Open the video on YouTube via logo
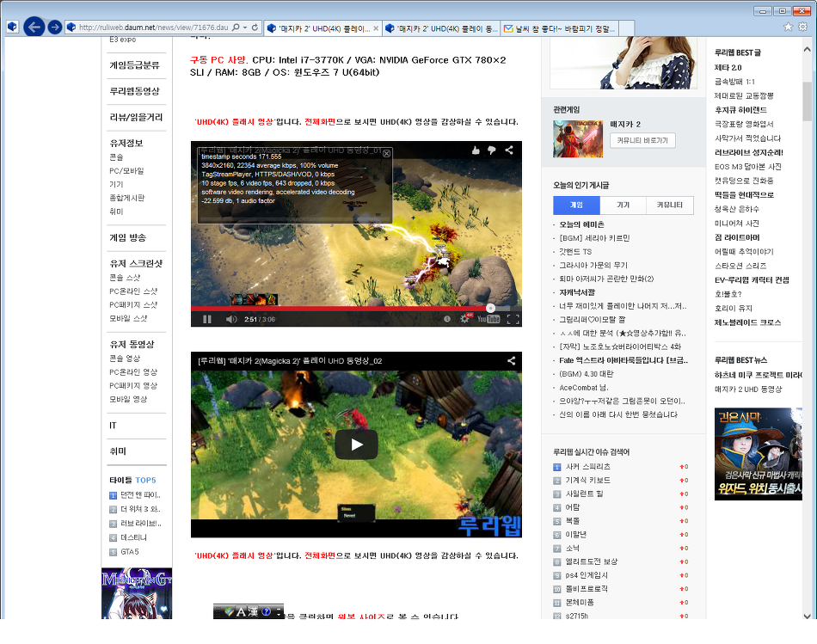Image resolution: width=817 pixels, height=644 pixels. 488,319
